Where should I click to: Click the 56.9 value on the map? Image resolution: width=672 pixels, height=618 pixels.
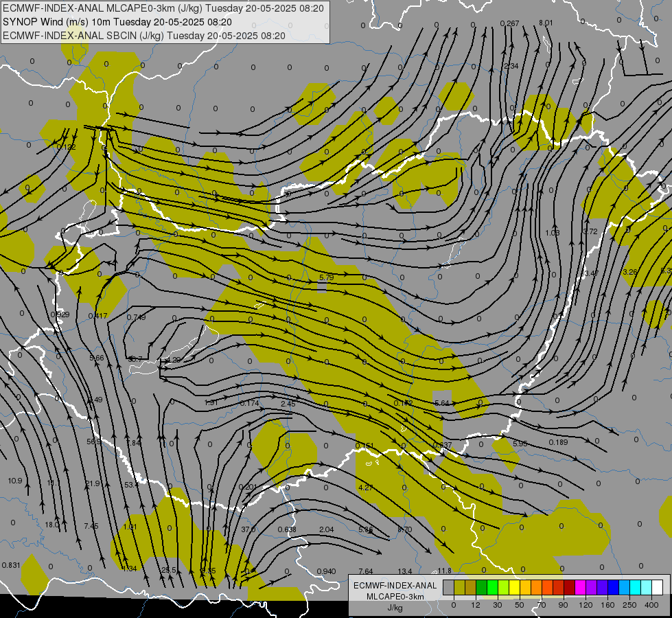click(x=94, y=442)
